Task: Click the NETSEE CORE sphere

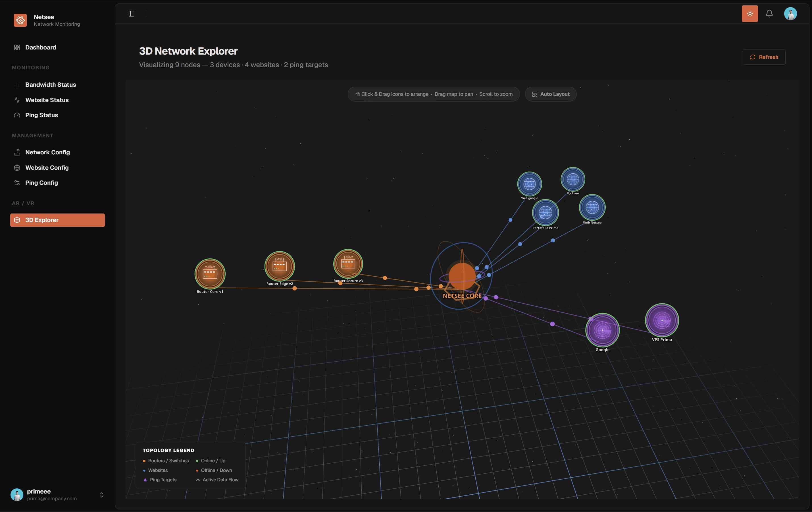Action: tap(462, 276)
